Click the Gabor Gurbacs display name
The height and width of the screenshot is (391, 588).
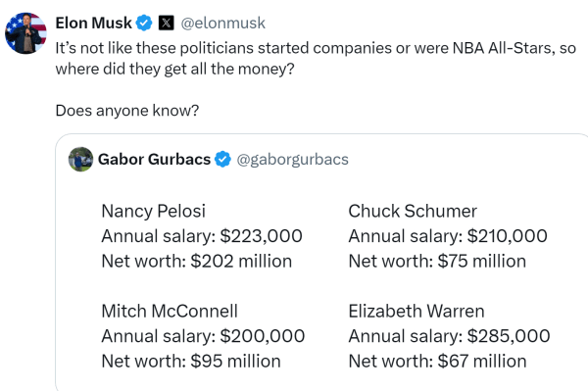pyautogui.click(x=154, y=160)
